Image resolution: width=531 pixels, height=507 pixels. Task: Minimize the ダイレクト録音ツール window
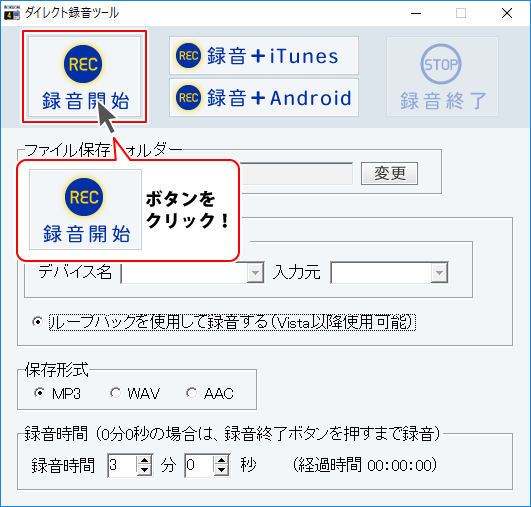416,13
